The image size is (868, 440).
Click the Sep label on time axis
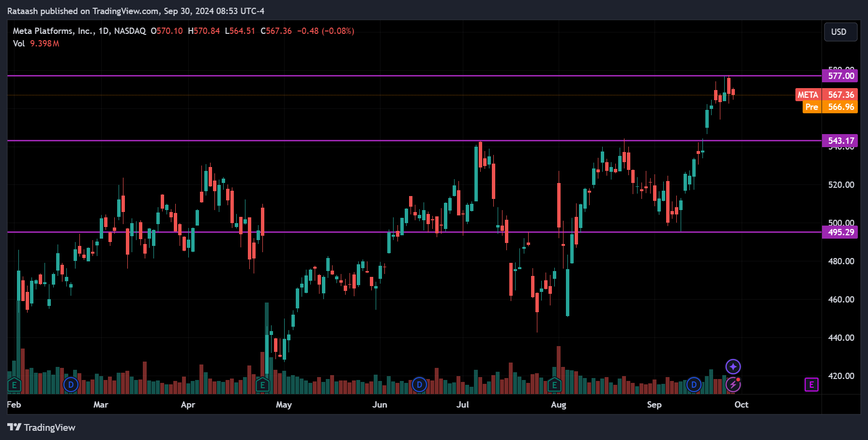click(x=654, y=405)
